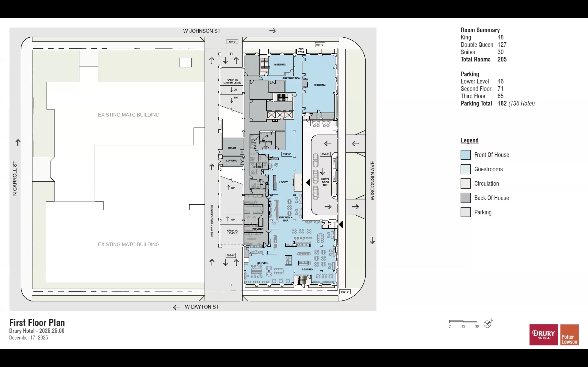Click the elevator bank symbols
This screenshot has width=588, height=367.
coord(280,115)
